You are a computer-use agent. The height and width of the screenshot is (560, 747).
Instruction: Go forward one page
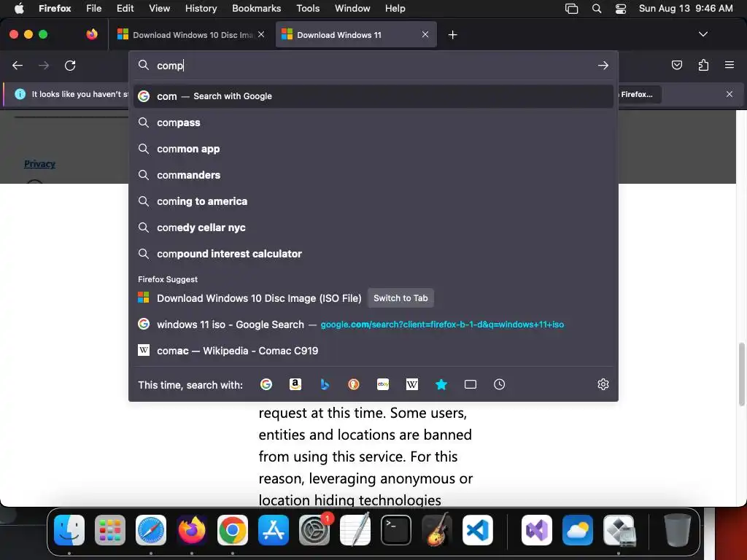[44, 65]
